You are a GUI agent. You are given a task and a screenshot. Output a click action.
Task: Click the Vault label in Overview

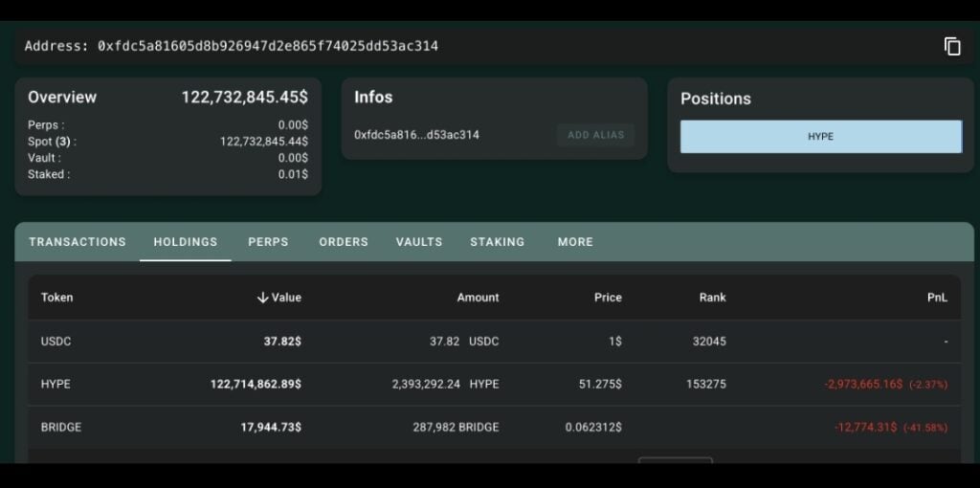pos(44,158)
